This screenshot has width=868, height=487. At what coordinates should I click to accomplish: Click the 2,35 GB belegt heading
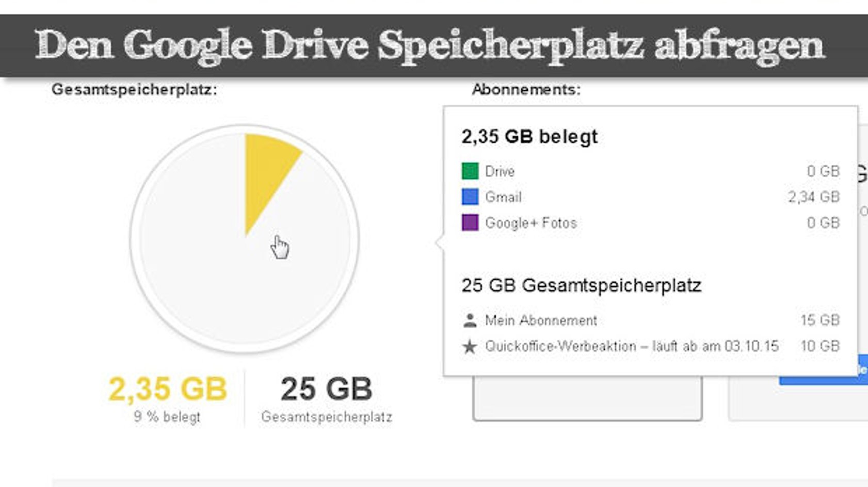[529, 137]
